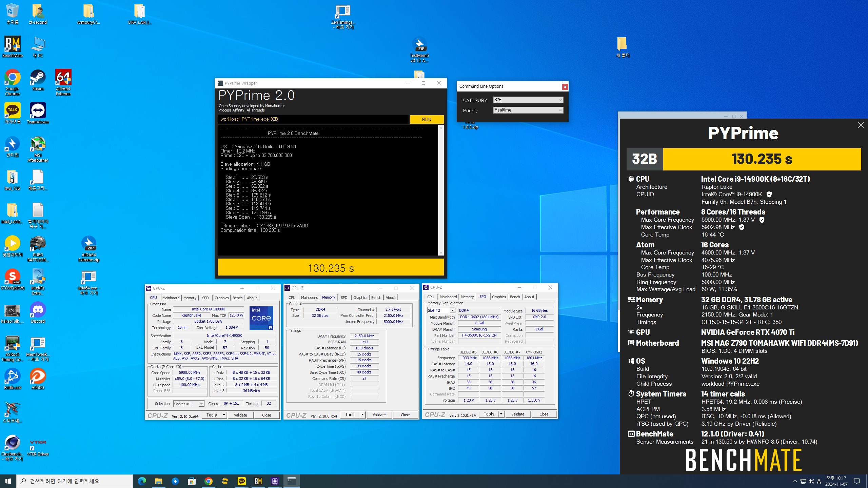
Task: Open Tools dropdown arrow in CPU tab window
Action: click(224, 415)
